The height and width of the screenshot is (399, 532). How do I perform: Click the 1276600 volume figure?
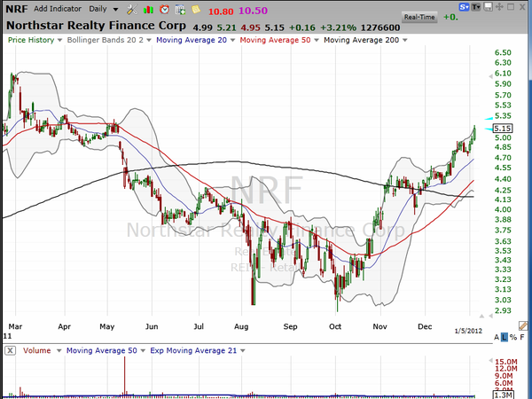(380, 27)
